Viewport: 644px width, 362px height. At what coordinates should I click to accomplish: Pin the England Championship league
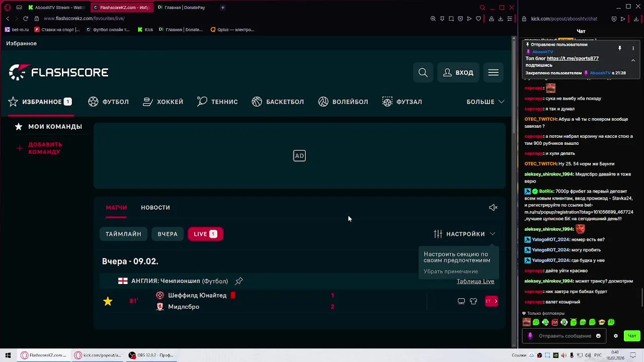[239, 281]
